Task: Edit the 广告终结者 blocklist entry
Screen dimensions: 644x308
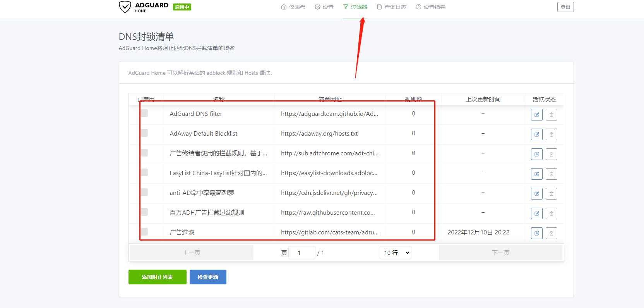Action: (536, 154)
